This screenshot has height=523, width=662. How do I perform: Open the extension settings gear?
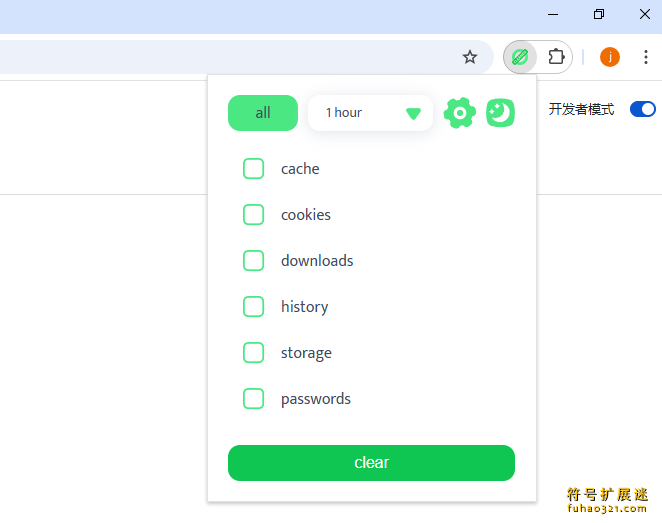tap(459, 113)
